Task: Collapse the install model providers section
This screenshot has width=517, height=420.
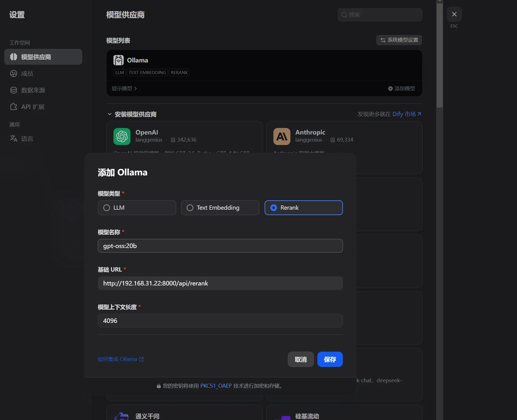Action: click(x=110, y=114)
